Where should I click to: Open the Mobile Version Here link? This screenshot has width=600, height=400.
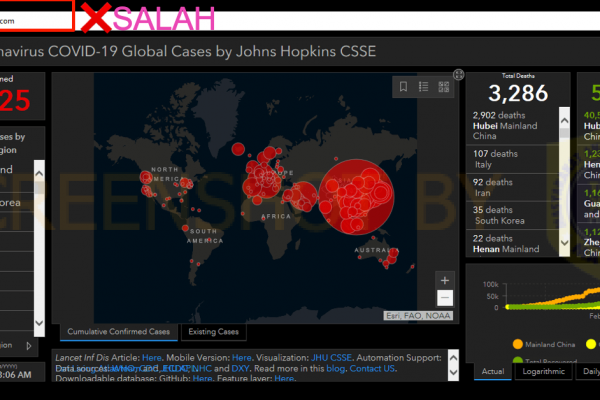241,358
